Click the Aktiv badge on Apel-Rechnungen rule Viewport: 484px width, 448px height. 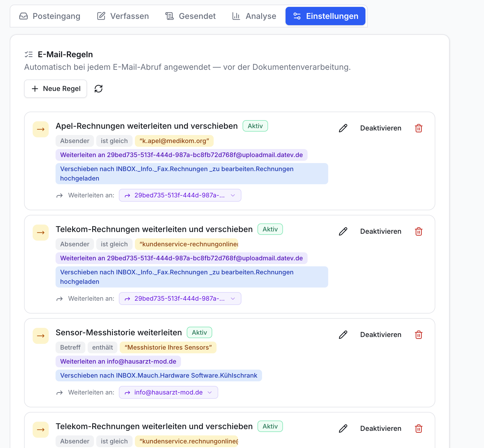255,126
